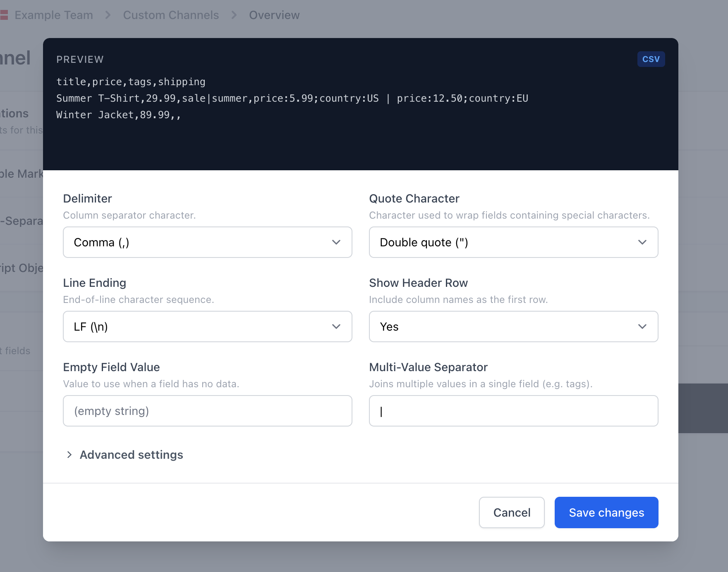Click the CSV format badge
The image size is (728, 572).
[x=651, y=59]
